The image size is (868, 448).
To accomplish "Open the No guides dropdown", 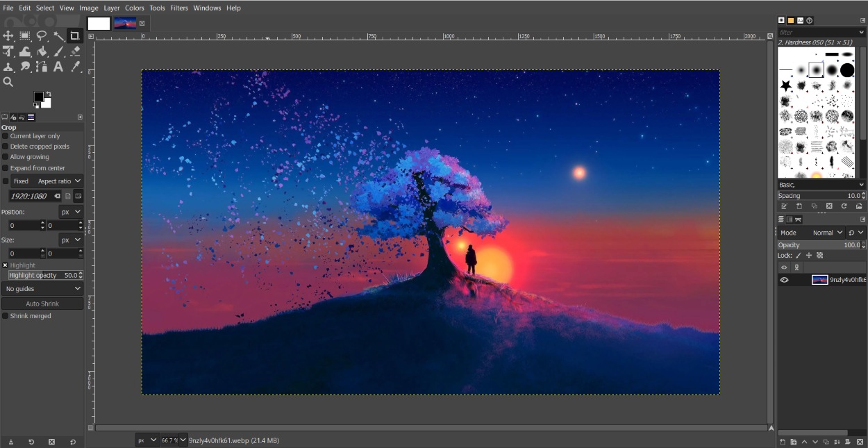I will pyautogui.click(x=42, y=288).
